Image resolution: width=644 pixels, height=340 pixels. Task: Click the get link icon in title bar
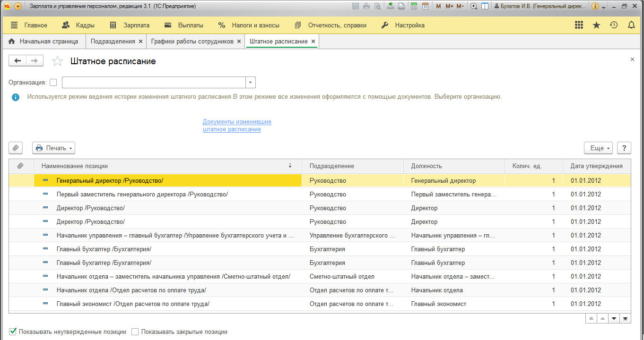tap(391, 6)
